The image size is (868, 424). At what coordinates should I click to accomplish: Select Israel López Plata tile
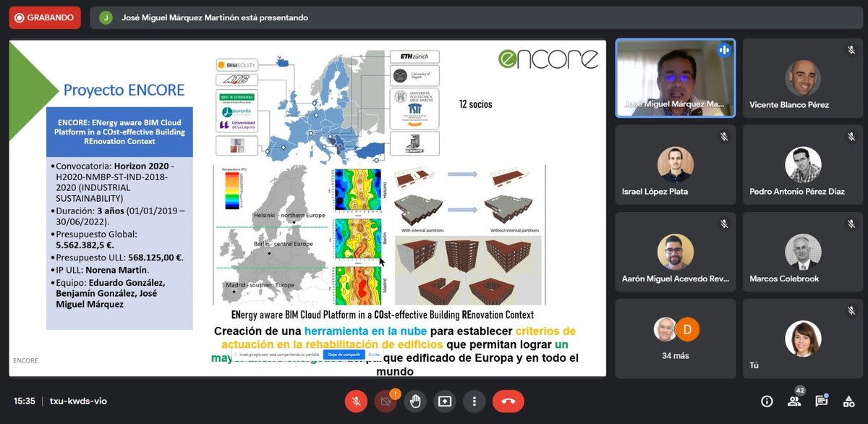[676, 164]
